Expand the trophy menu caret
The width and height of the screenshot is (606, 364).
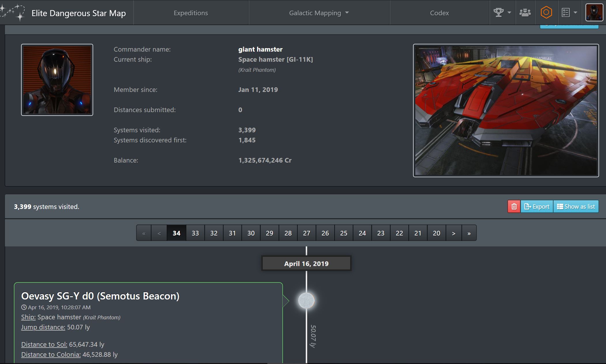coord(509,13)
